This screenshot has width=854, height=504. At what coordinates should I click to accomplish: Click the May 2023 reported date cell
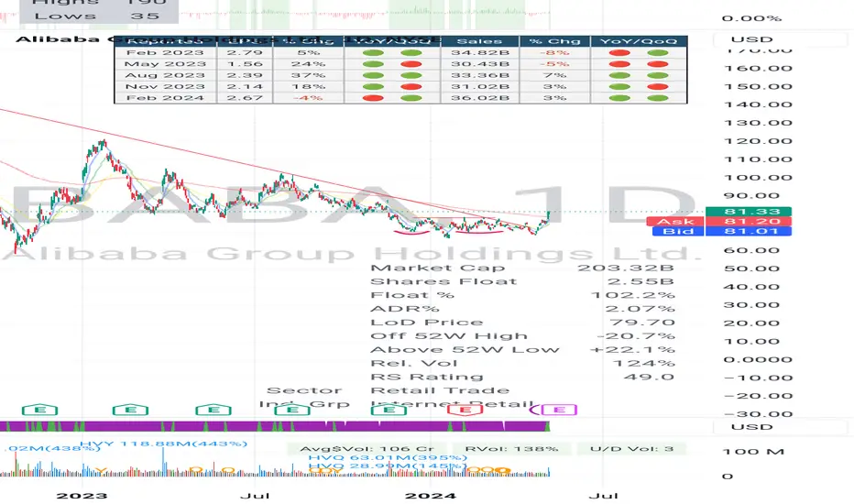click(x=165, y=64)
